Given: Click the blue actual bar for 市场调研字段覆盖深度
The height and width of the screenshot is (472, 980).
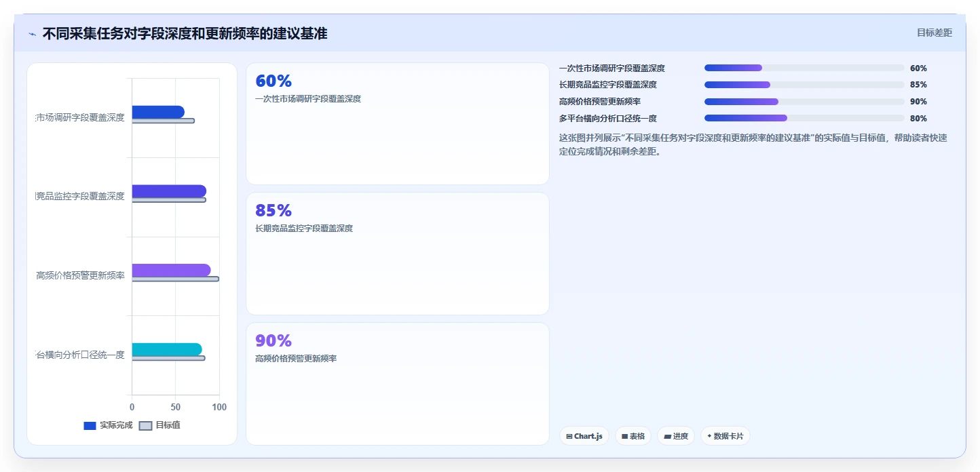Looking at the screenshot, I should click(158, 112).
